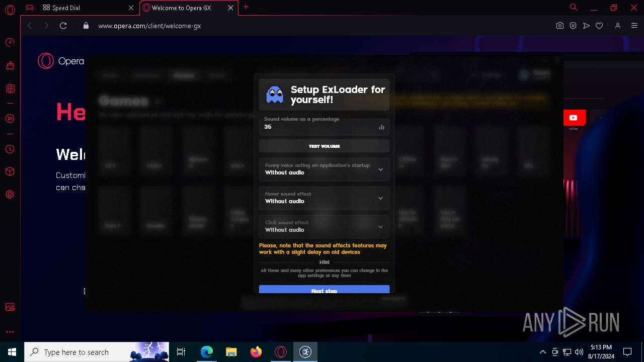Open History clock in sidebar
644x362 pixels.
(x=10, y=149)
